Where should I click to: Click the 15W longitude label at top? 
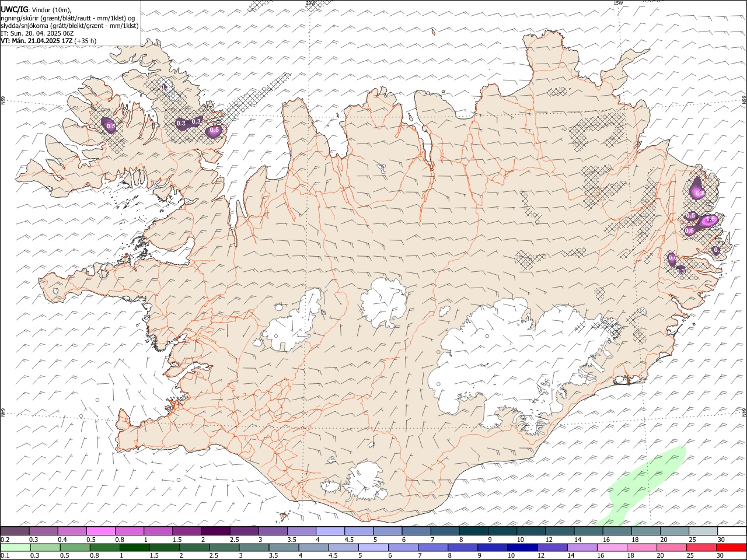pyautogui.click(x=618, y=3)
